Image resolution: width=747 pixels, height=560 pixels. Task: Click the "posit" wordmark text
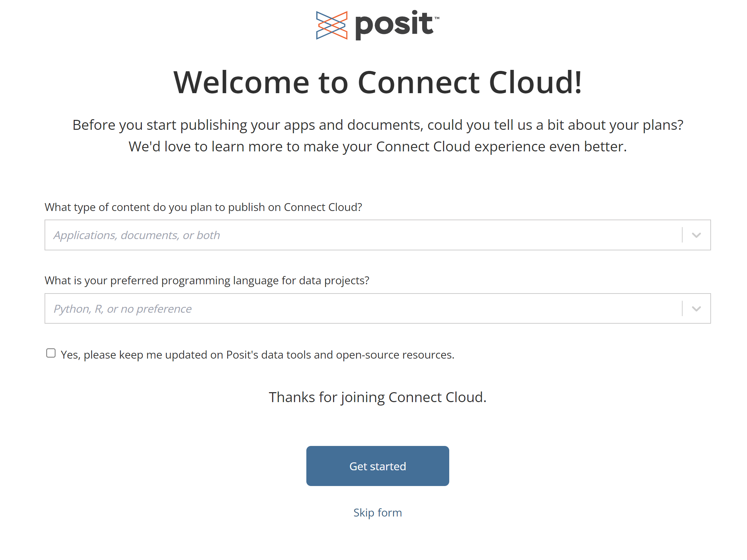click(394, 25)
